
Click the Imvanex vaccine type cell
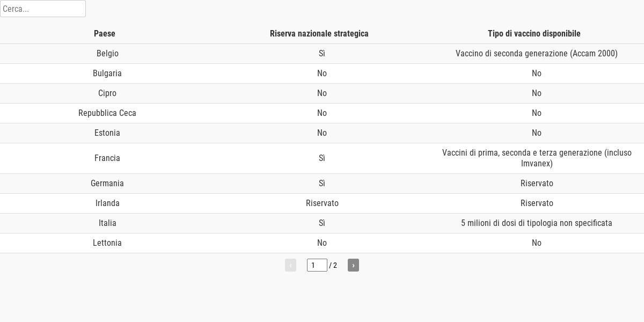point(537,158)
